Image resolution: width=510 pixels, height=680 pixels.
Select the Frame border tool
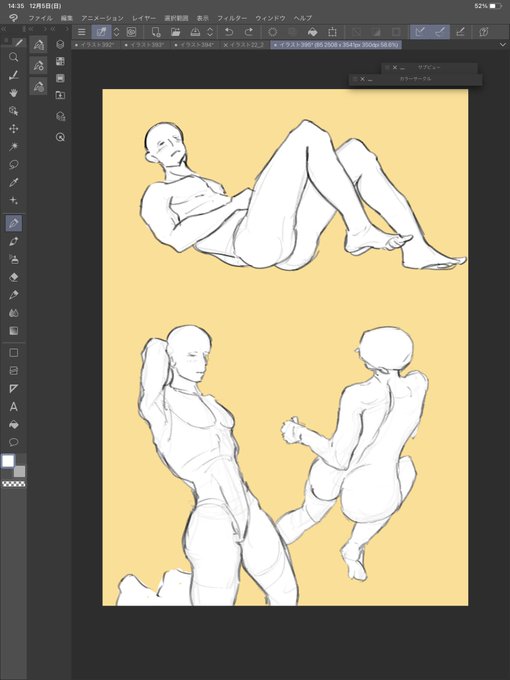coord(13,371)
